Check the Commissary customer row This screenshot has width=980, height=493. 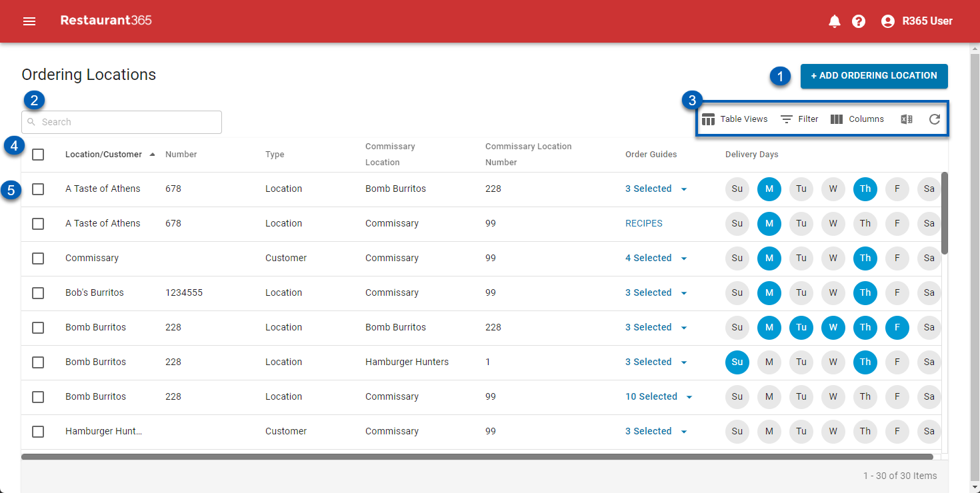pyautogui.click(x=38, y=258)
